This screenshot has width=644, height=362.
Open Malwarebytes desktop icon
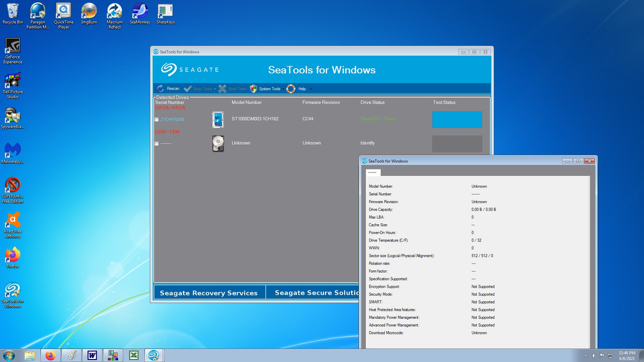click(x=13, y=153)
